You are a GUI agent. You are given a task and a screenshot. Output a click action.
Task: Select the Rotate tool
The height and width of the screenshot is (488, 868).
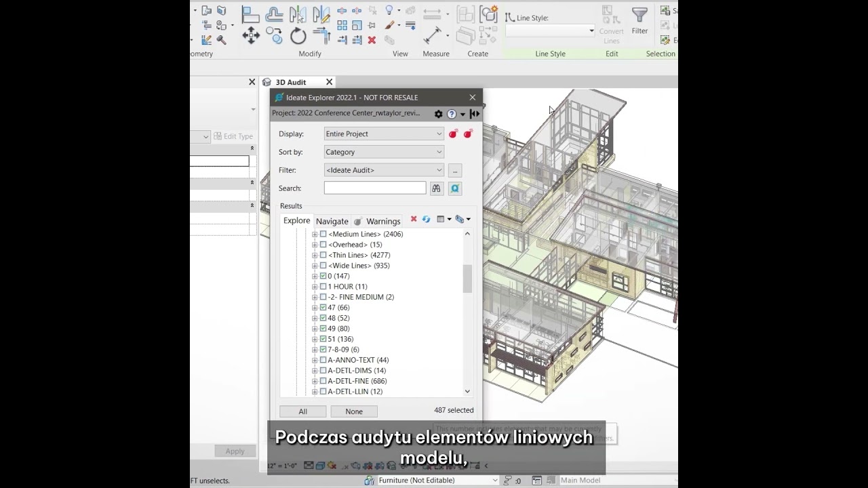click(298, 36)
